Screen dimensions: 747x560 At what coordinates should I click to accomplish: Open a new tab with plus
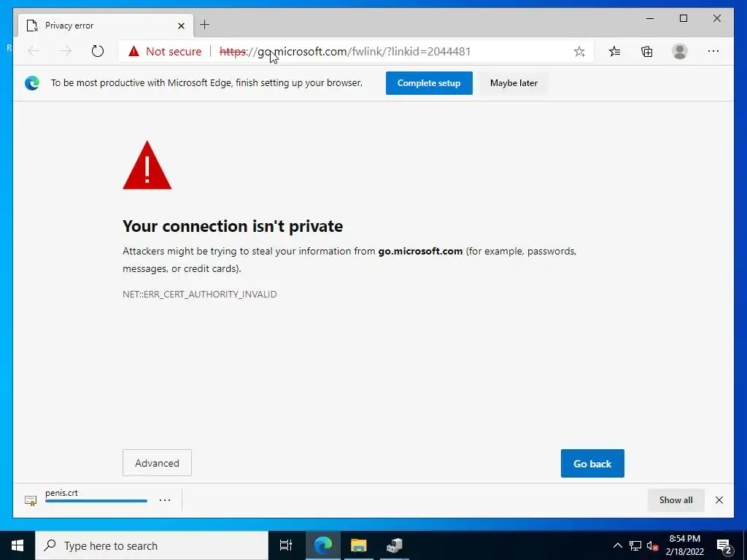[x=205, y=25]
